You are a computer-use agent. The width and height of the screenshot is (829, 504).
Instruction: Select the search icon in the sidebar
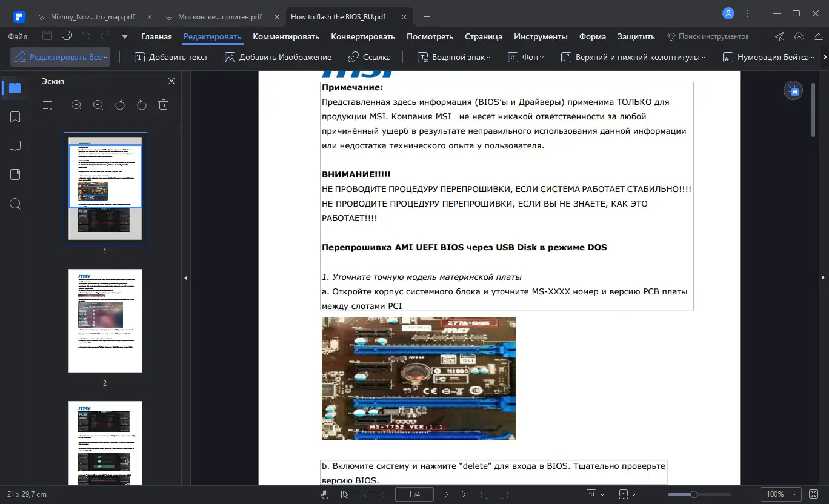click(15, 204)
